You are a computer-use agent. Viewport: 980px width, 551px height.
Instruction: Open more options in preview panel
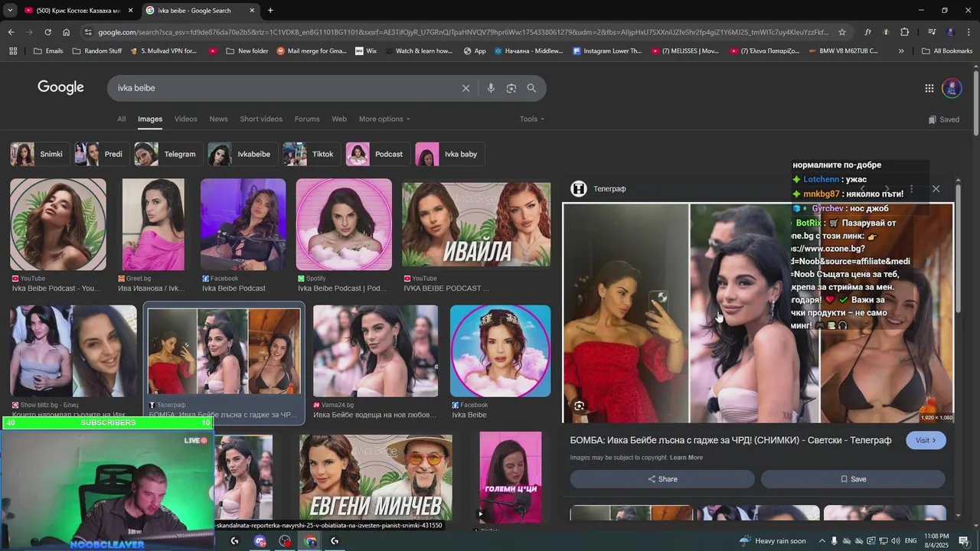911,189
